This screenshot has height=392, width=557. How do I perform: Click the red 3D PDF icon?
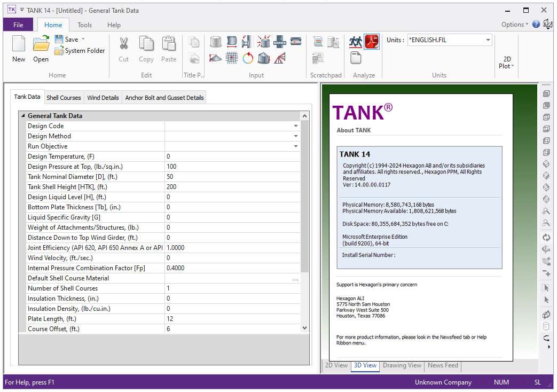click(372, 42)
